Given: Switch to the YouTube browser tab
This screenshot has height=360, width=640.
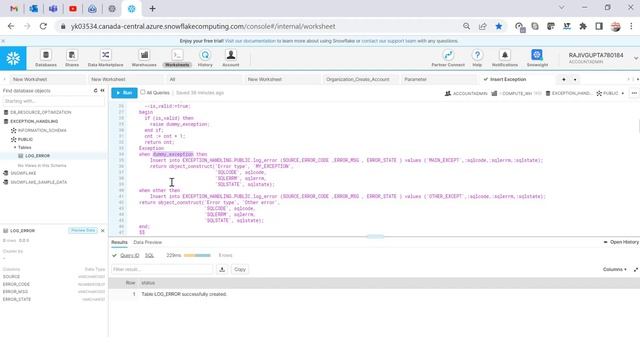Looking at the screenshot, I should pos(73,9).
